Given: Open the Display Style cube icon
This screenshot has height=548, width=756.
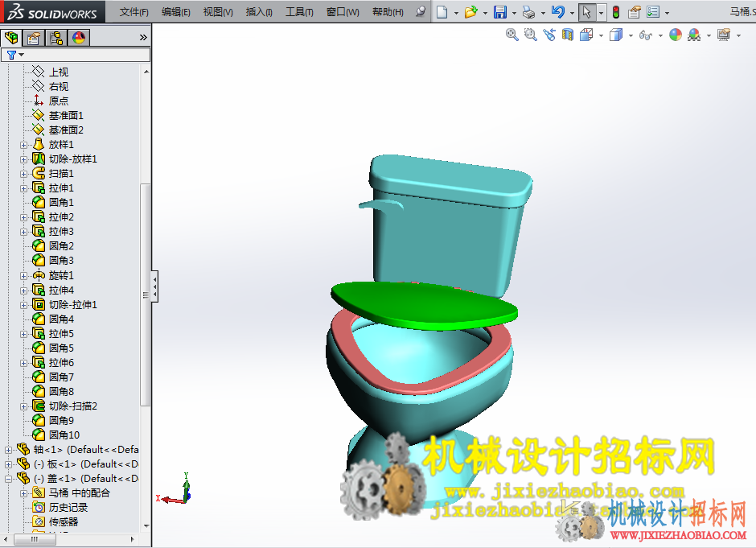Looking at the screenshot, I should pos(616,35).
